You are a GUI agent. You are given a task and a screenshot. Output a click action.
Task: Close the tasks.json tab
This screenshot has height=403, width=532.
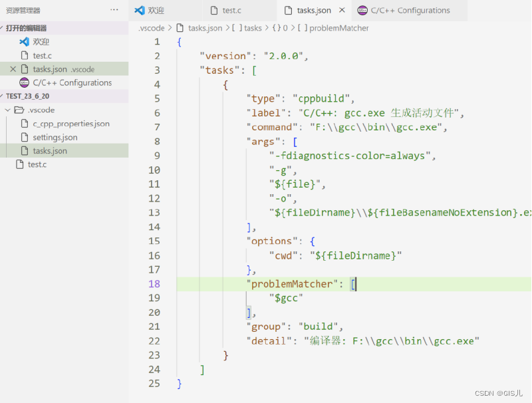tap(342, 10)
